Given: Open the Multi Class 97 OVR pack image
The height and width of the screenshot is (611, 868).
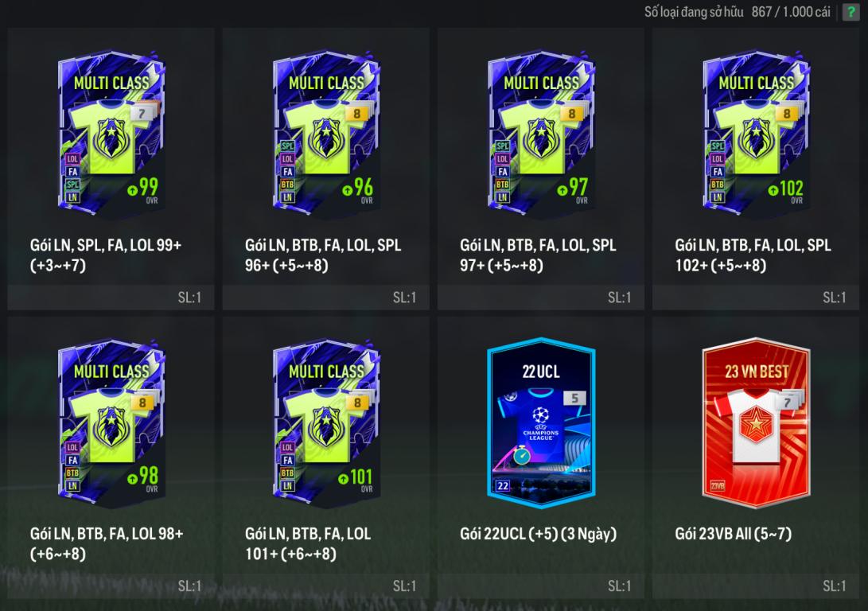Looking at the screenshot, I should [541, 133].
